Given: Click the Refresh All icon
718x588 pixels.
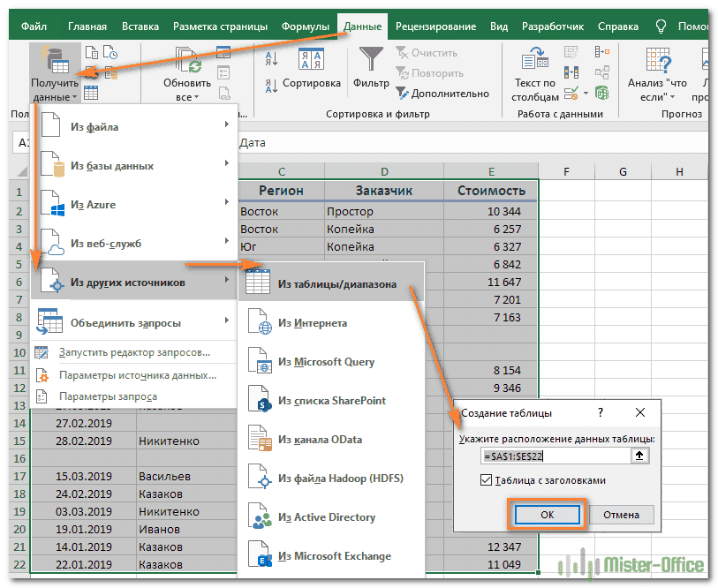Looking at the screenshot, I should [x=187, y=60].
